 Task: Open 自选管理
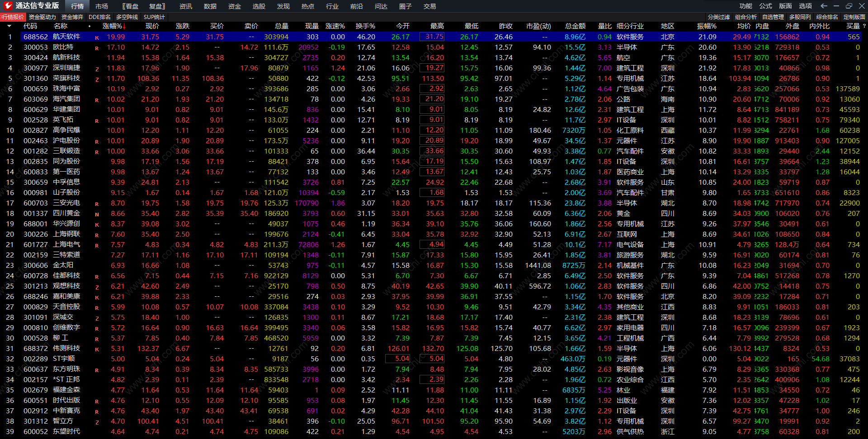tap(773, 17)
